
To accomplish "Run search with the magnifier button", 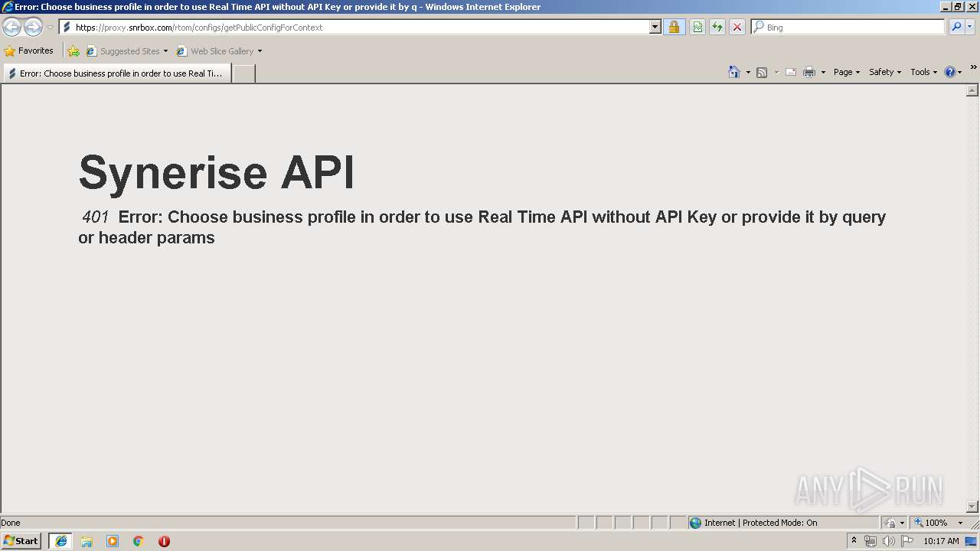I will click(x=956, y=27).
